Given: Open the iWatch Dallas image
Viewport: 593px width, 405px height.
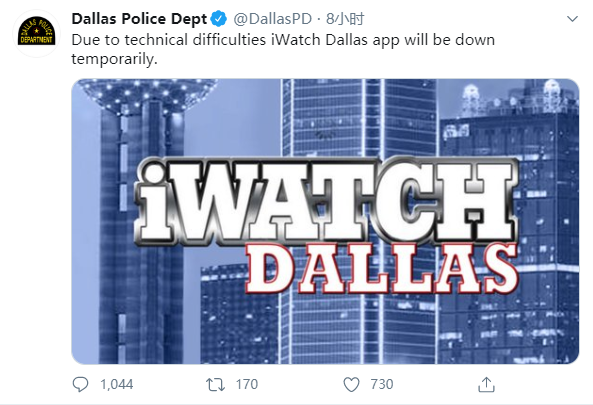Looking at the screenshot, I should [x=325, y=221].
